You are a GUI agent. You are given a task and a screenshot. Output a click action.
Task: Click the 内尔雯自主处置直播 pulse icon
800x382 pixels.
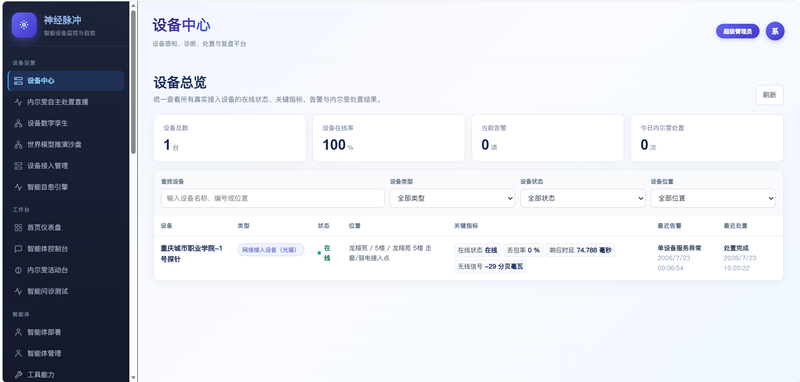point(18,102)
